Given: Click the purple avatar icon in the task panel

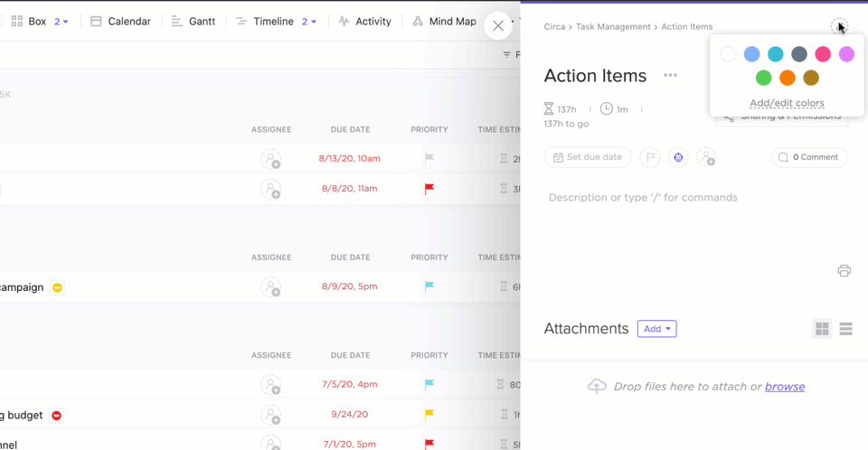Looking at the screenshot, I should click(x=678, y=157).
